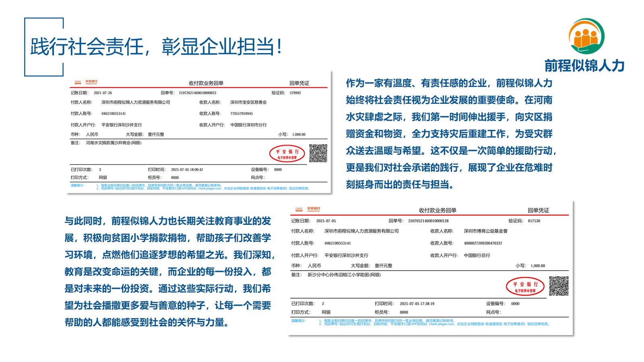Image resolution: width=644 pixels, height=362 pixels.
Task: Click the 前程似锦人力 company logo icon
Action: click(x=586, y=36)
